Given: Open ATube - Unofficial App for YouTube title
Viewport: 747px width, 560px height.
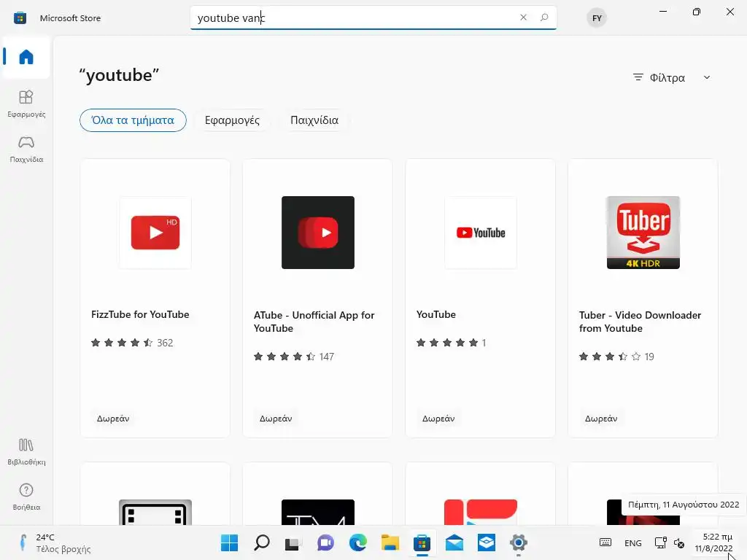Looking at the screenshot, I should point(314,322).
